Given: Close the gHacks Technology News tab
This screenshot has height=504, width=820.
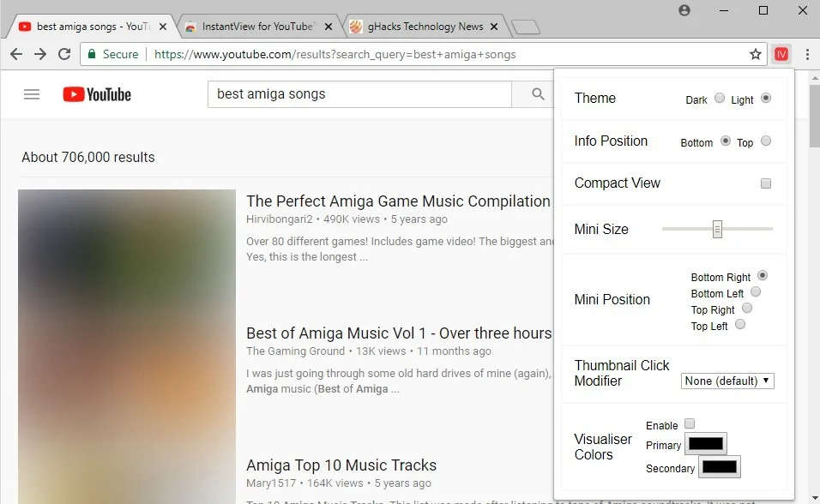Looking at the screenshot, I should (x=494, y=27).
